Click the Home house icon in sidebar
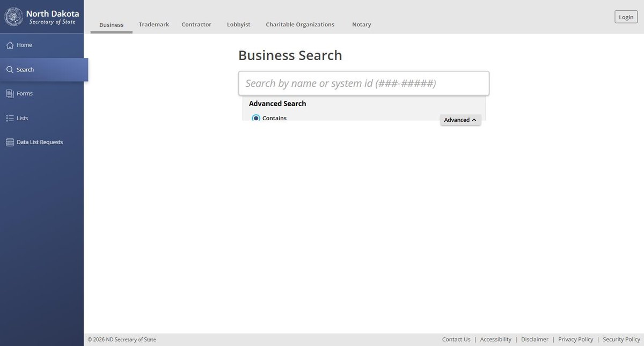Image resolution: width=644 pixels, height=346 pixels. tap(10, 45)
